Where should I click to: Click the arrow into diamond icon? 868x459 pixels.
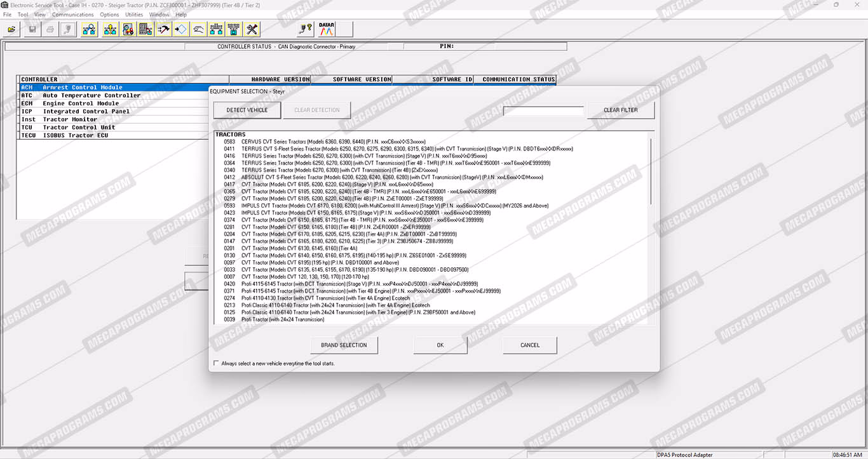(181, 29)
